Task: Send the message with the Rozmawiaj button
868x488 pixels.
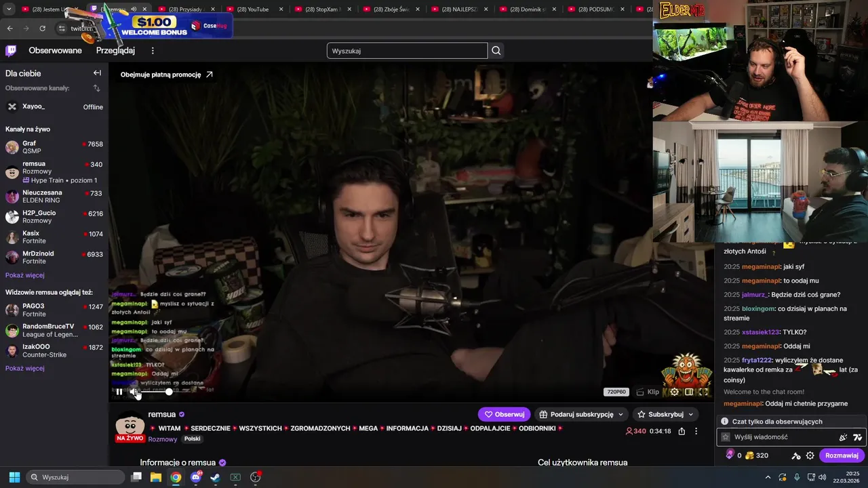Action: pos(842,455)
